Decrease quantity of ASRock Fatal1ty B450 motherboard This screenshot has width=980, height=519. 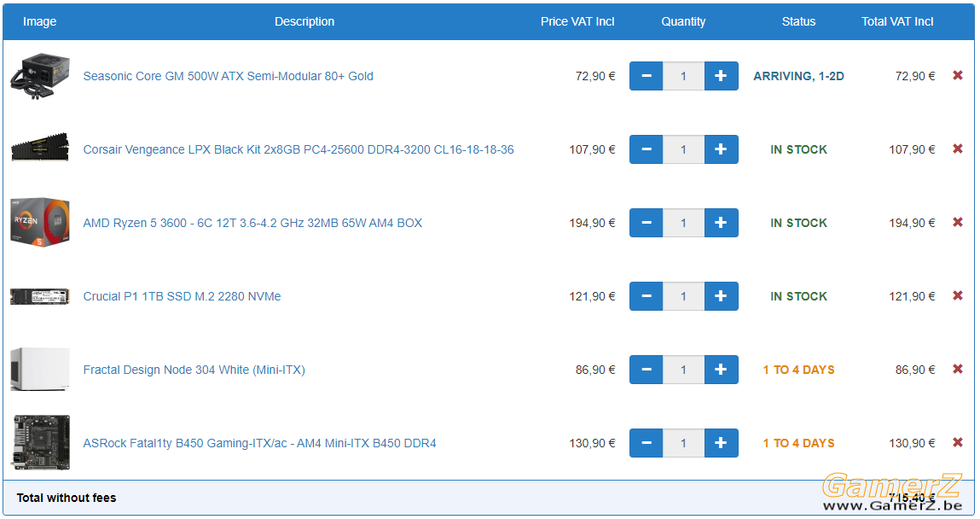coord(647,443)
